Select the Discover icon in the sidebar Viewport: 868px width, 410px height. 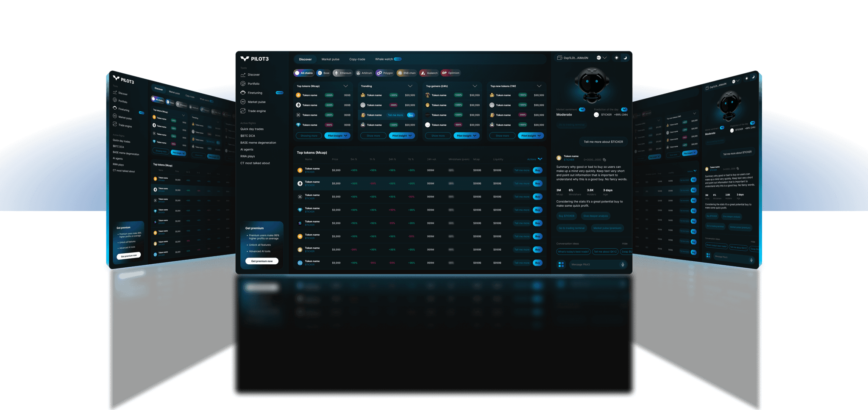pyautogui.click(x=243, y=74)
